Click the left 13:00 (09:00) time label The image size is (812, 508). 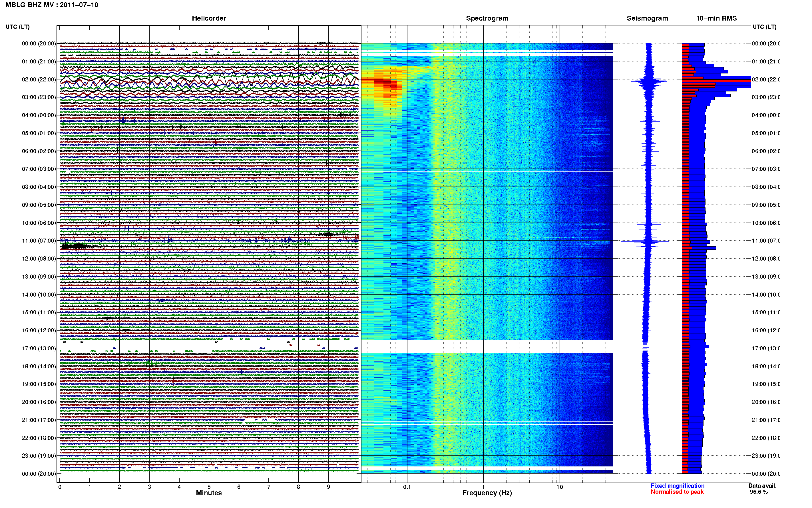coord(39,277)
